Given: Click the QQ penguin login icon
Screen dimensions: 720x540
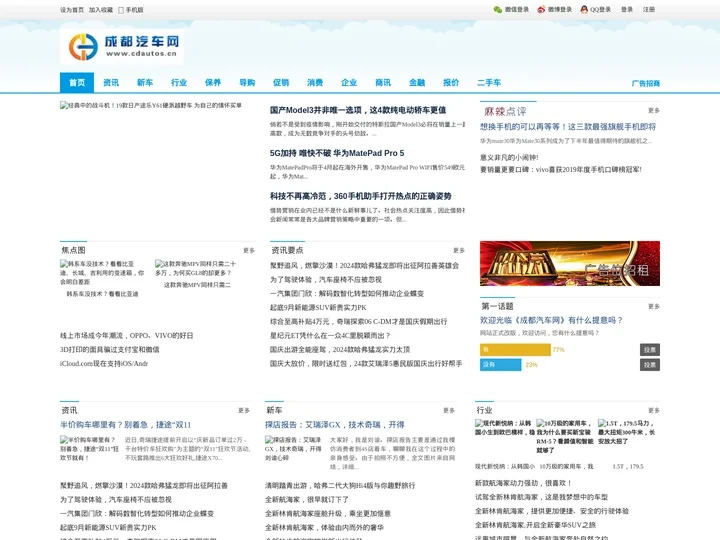Looking at the screenshot, I should point(584,10).
